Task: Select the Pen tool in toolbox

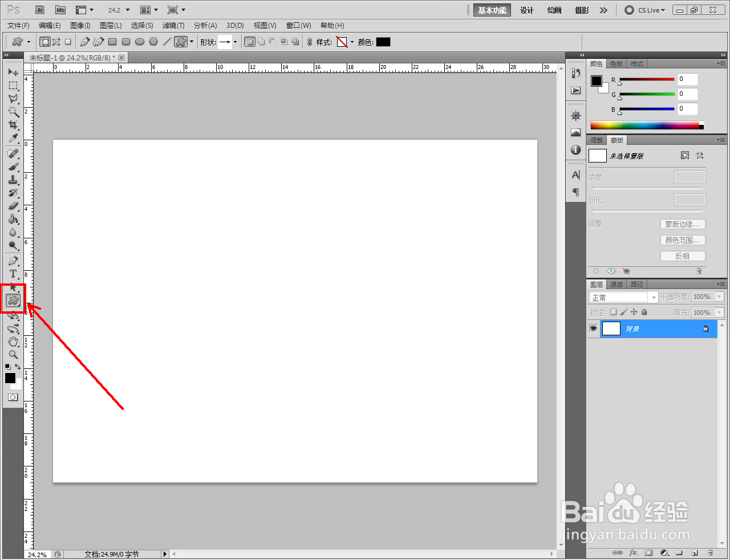Action: [x=13, y=261]
